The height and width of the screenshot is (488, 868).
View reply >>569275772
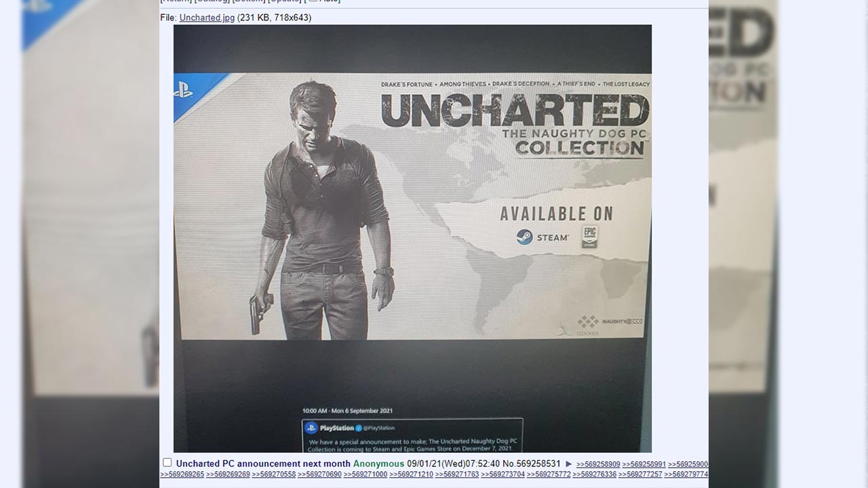click(x=548, y=474)
